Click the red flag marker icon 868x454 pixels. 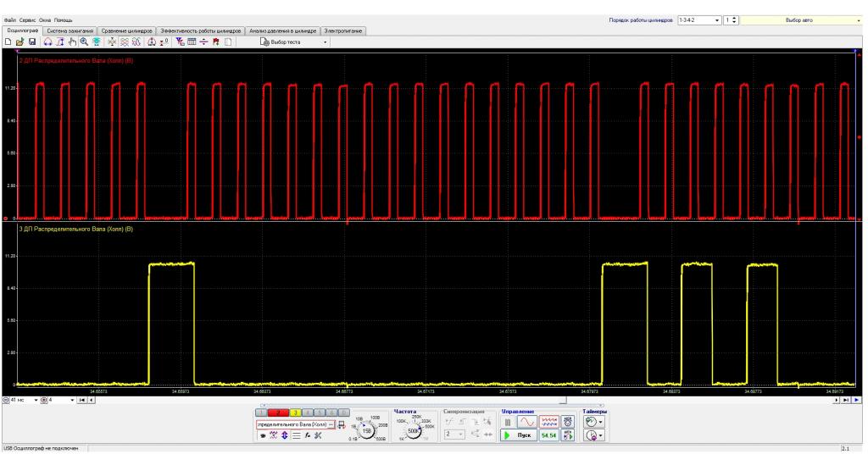(216, 42)
